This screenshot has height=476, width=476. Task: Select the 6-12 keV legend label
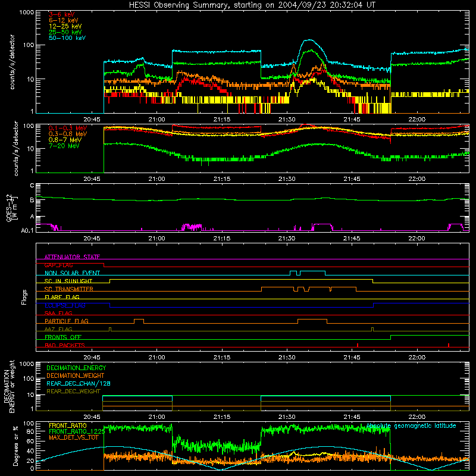click(64, 20)
